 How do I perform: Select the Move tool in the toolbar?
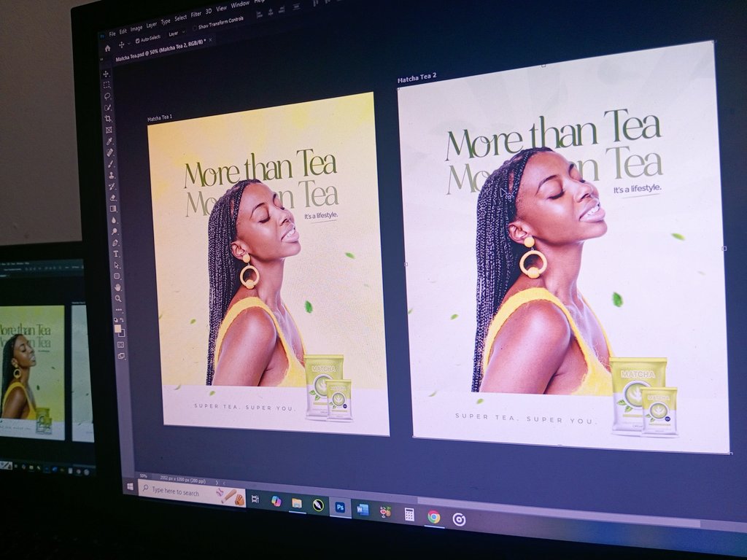106,74
